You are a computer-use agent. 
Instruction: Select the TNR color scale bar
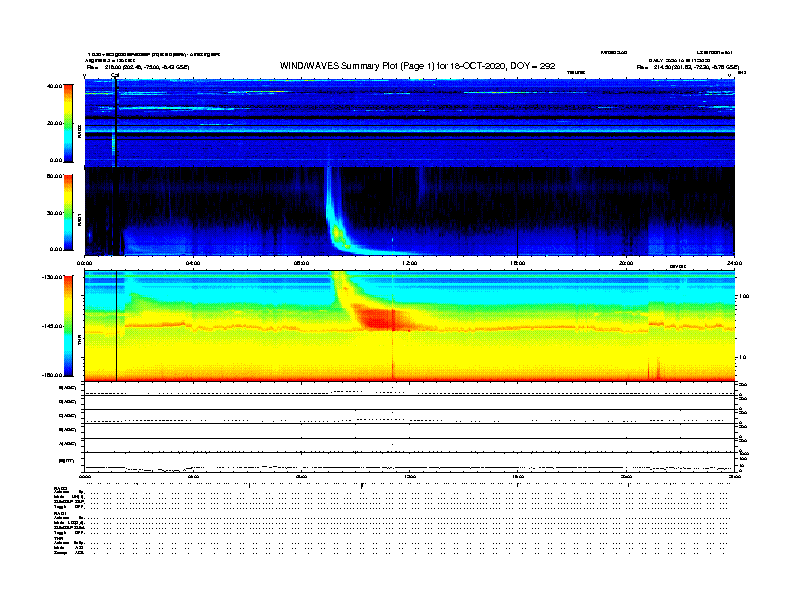68,326
